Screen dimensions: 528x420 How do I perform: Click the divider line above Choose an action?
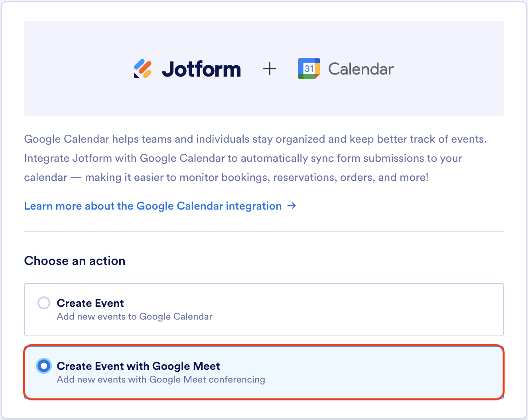[264, 232]
